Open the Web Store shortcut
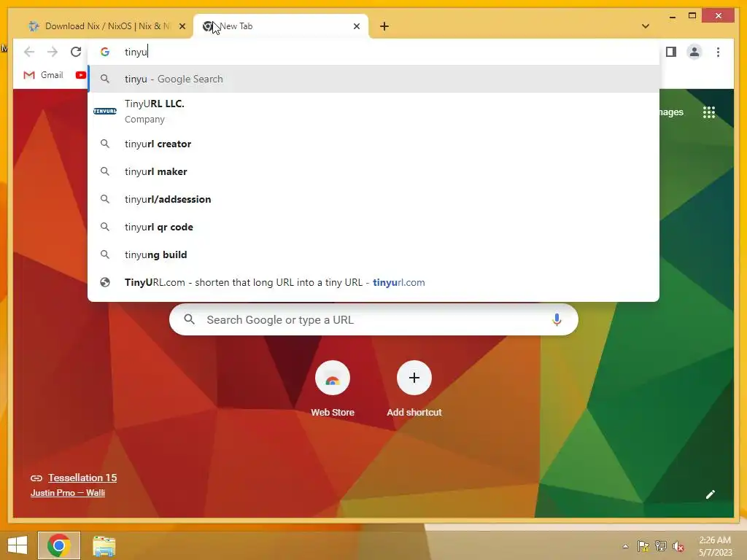Screen dimensions: 747x560 333,389
